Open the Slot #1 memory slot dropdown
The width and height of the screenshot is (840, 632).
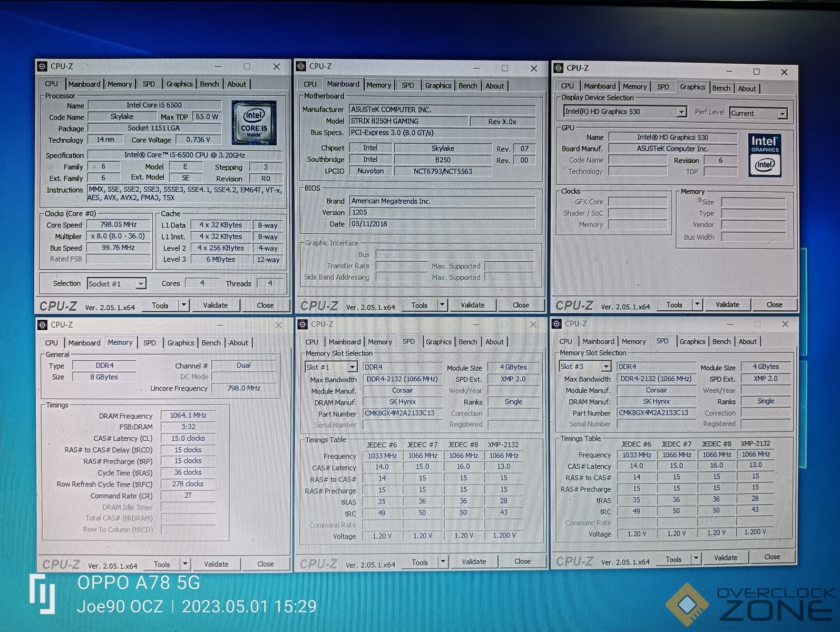353,367
